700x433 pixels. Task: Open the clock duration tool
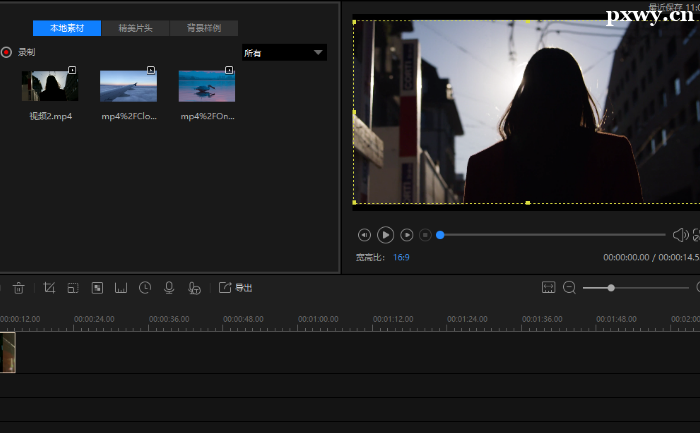point(145,288)
